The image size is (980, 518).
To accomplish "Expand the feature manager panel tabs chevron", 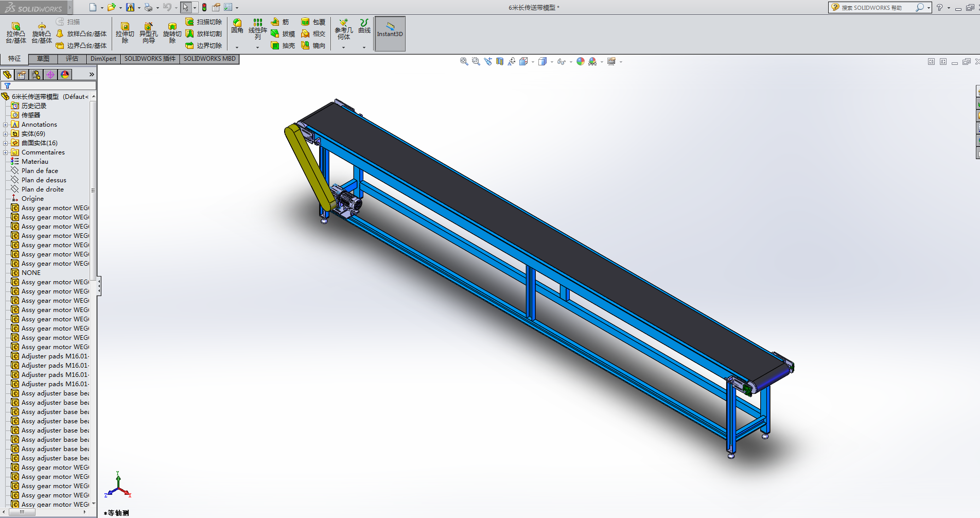I will pyautogui.click(x=92, y=75).
